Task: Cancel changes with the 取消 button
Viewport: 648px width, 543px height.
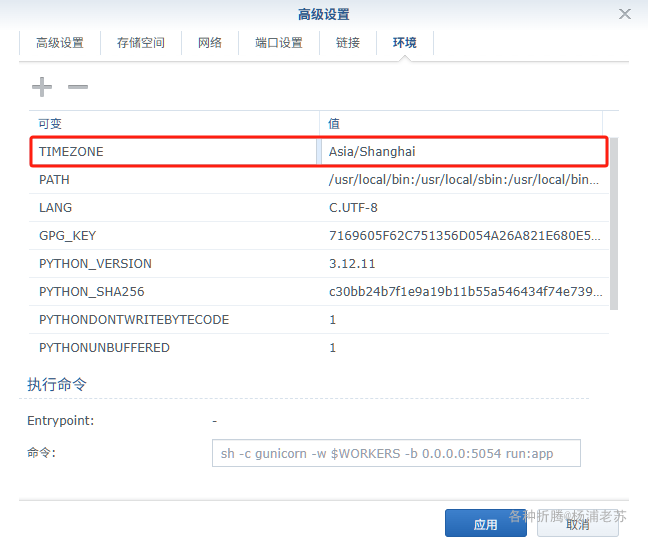Action: pyautogui.click(x=578, y=524)
